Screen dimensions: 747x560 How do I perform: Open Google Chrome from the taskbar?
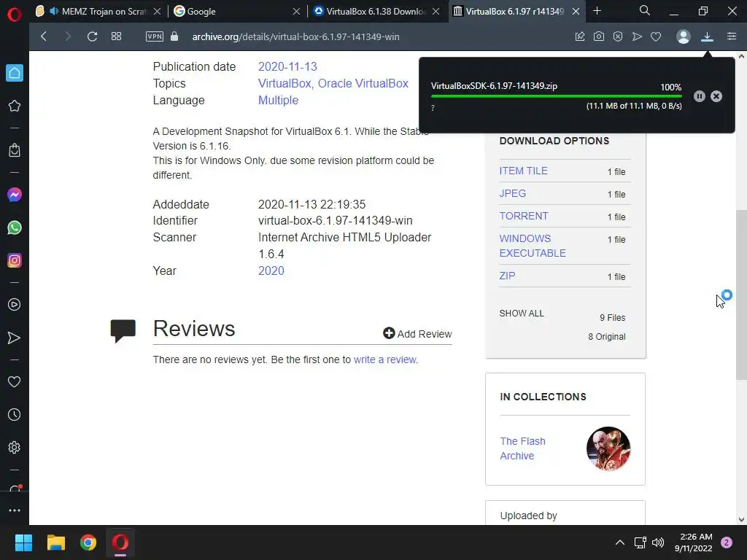(x=88, y=542)
